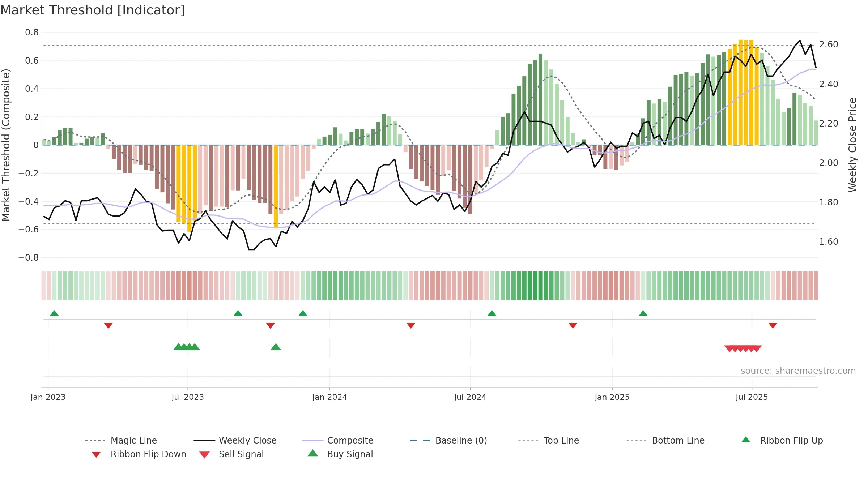Screen dimensions: 868x488
Task: Click the 2.60 right axis price label
Action: tap(829, 44)
